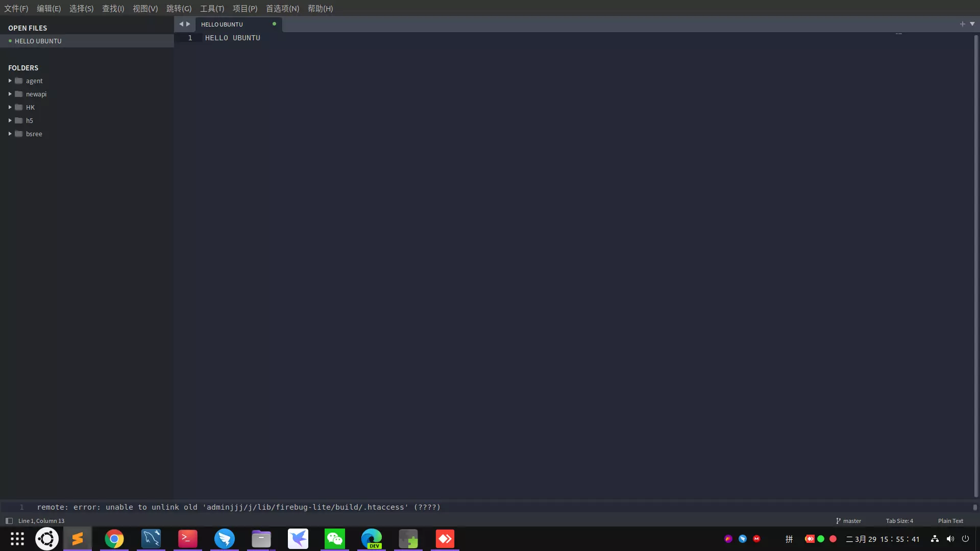Select the h5 folder name
Viewport: 980px width, 551px height.
29,120
